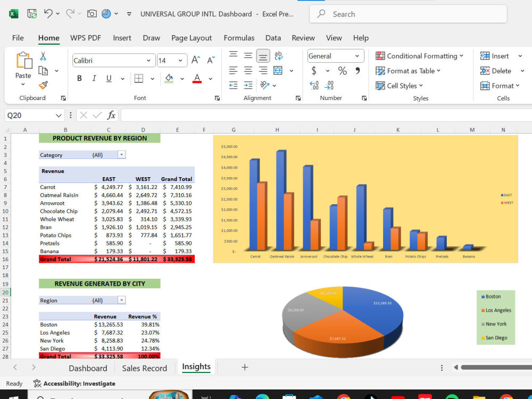The image size is (532, 399).
Task: Toggle Center alignment
Action: pos(248,70)
